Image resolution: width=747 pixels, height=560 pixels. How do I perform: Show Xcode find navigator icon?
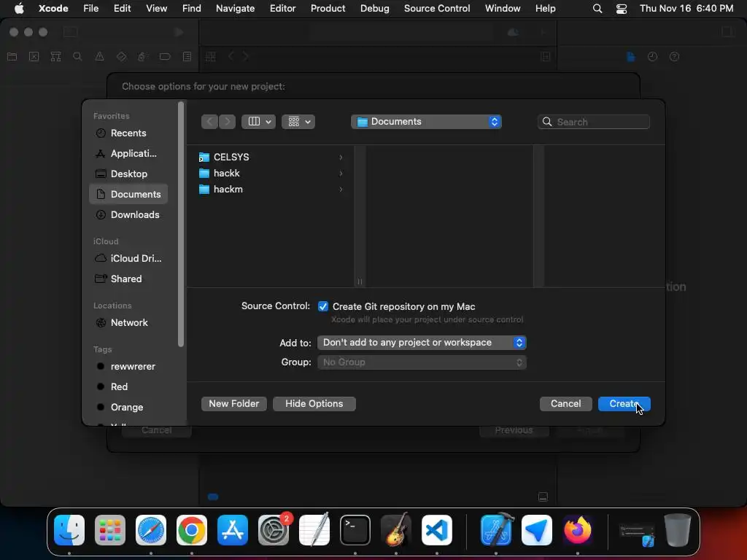(77, 57)
